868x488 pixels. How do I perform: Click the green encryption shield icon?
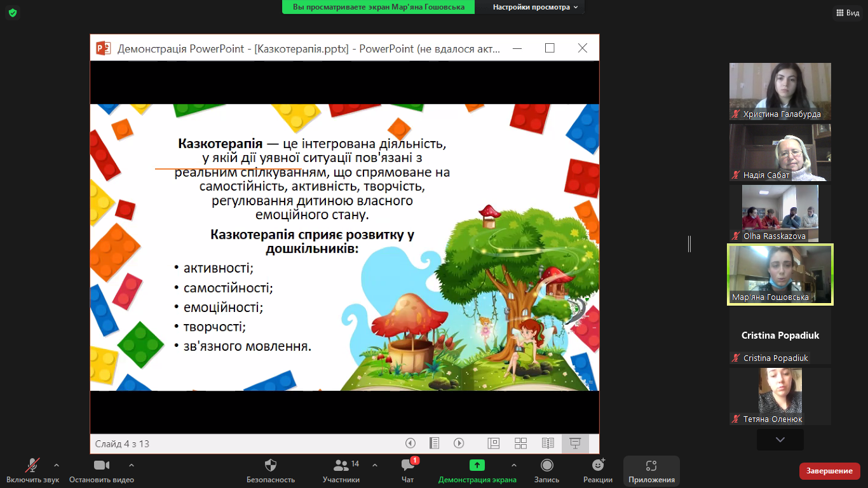tap(12, 13)
